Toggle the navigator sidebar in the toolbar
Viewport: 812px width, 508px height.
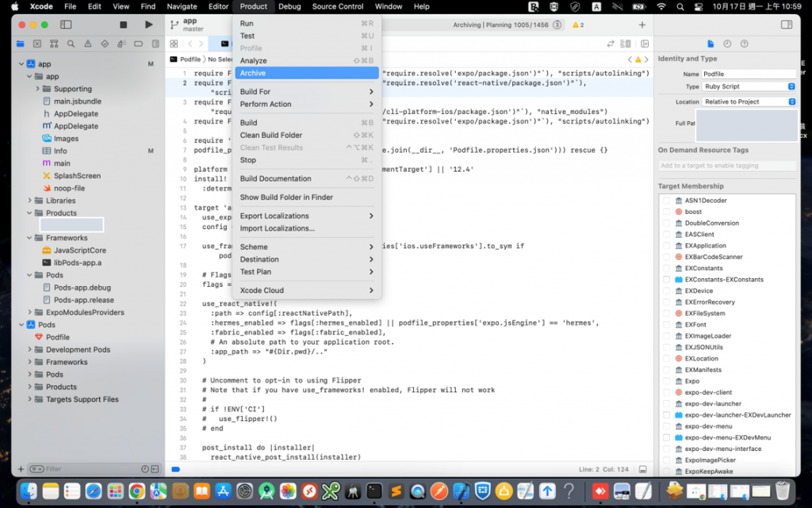[x=66, y=25]
